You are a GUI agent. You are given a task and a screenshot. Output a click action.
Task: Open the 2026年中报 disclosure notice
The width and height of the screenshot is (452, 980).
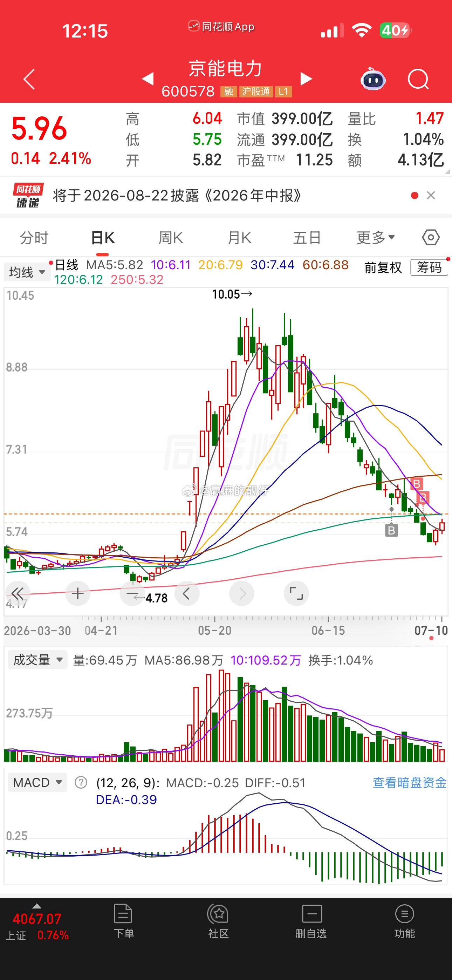[177, 196]
